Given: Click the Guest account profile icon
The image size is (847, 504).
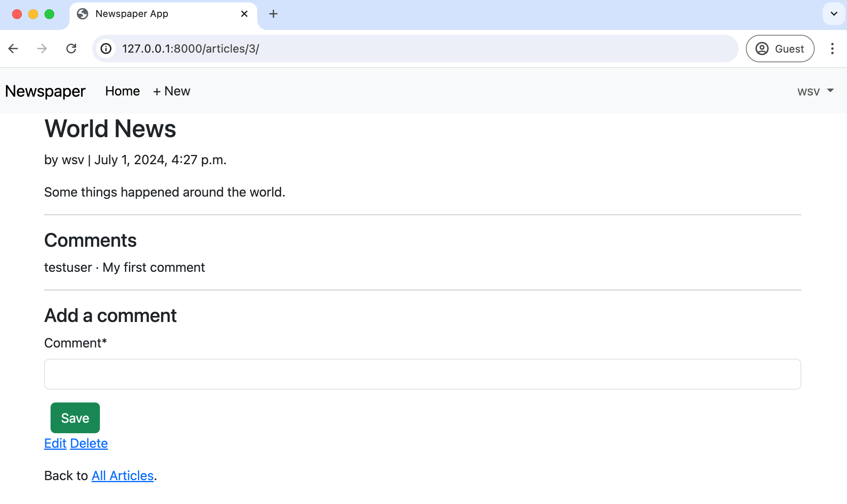Looking at the screenshot, I should coord(762,49).
